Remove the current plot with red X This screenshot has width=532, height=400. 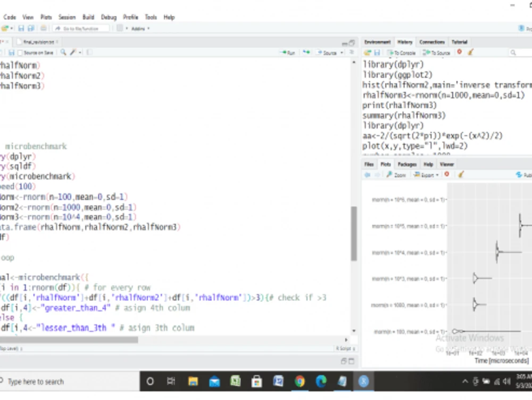446,175
